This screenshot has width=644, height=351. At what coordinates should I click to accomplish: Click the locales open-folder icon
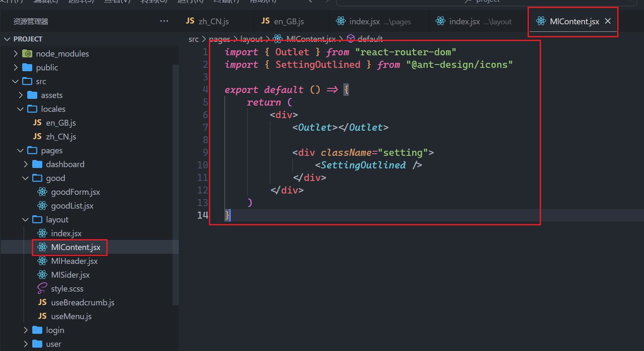point(32,109)
